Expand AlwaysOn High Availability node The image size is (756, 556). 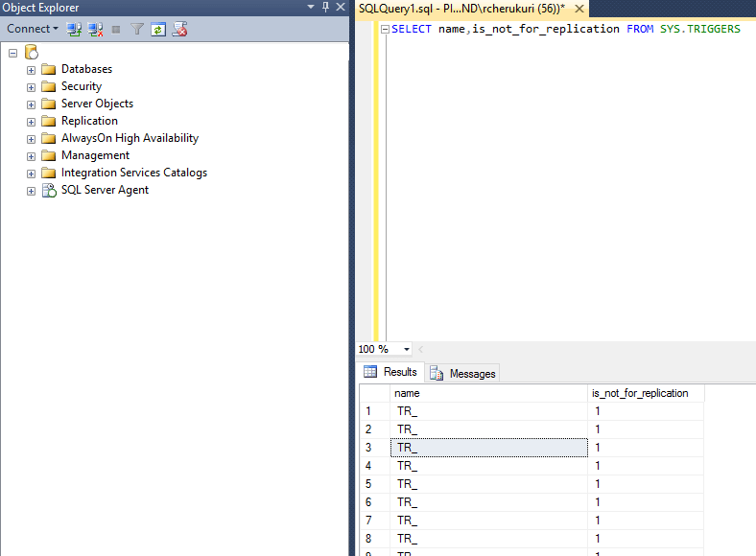(31, 140)
